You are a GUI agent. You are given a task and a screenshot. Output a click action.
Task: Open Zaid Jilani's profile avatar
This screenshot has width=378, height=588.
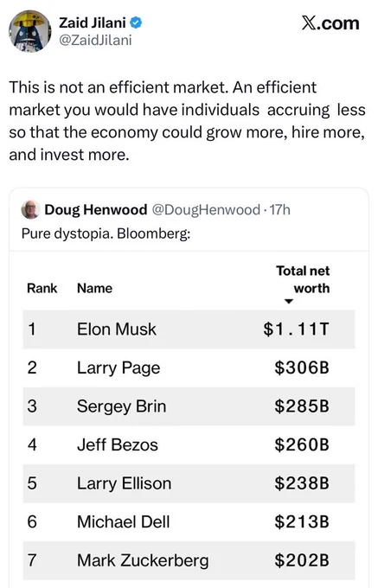(x=30, y=31)
